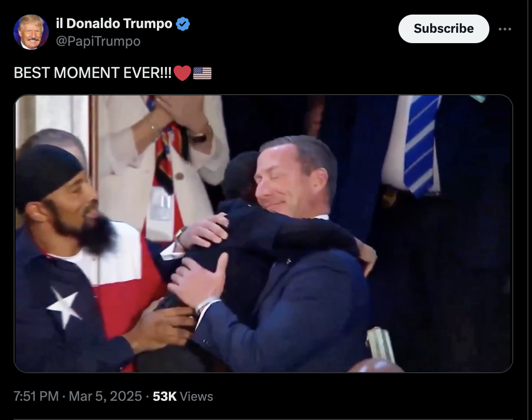Viewport: 532px width, 420px height.
Task: Click the red heart emoji in the post
Action: pos(182,73)
